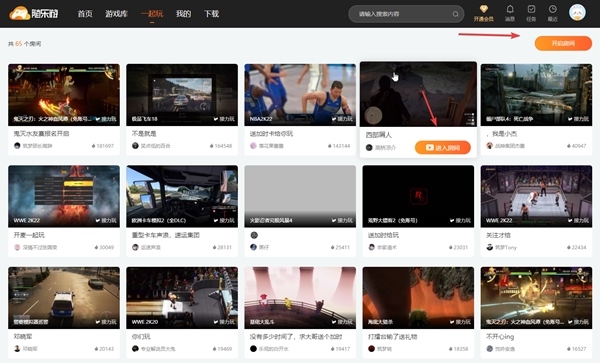
Task: Click host avatar beside popularity 16527
Action: (x=489, y=348)
